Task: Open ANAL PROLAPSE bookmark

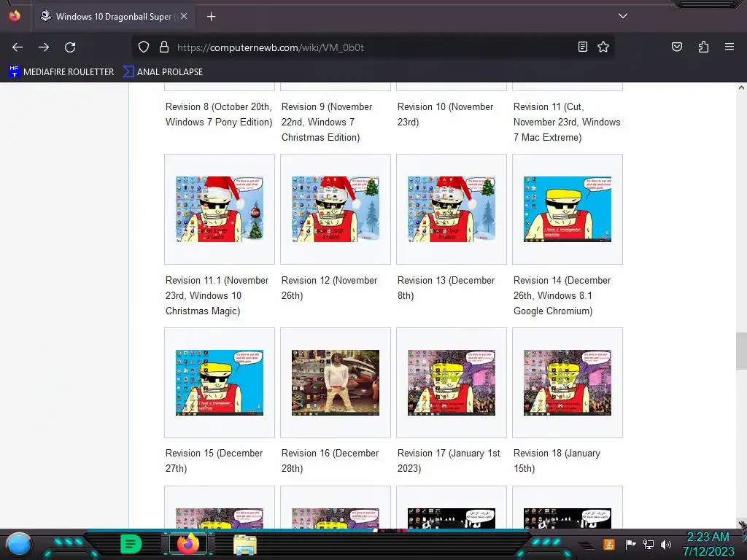Action: 163,72
